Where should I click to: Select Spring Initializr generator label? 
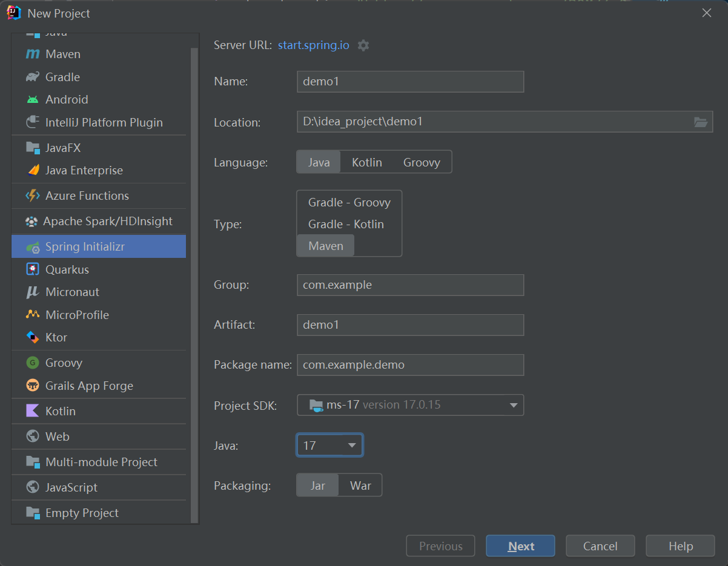tap(85, 247)
